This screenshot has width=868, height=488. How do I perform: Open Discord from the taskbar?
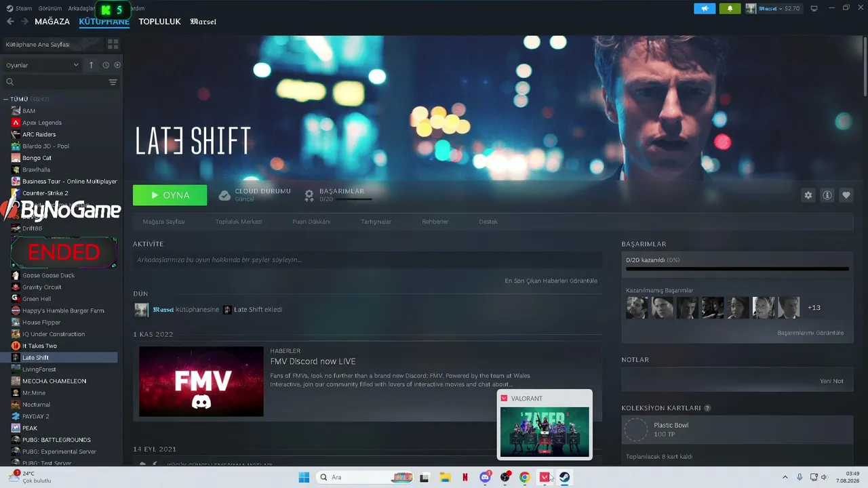(x=485, y=477)
